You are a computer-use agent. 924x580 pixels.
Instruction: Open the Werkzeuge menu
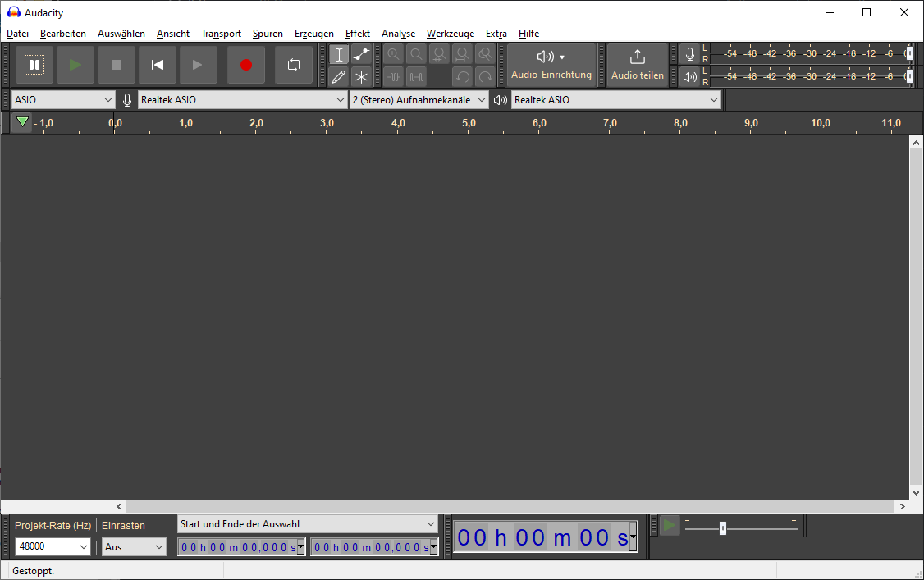[x=451, y=34]
